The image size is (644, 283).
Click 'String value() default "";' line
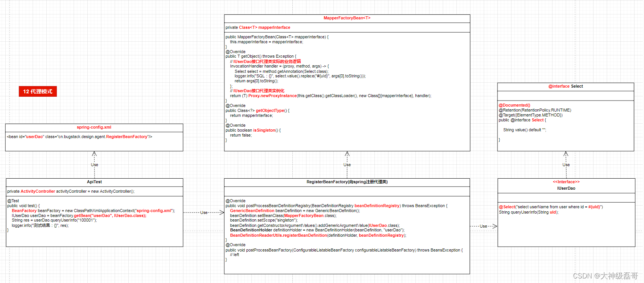525,130
